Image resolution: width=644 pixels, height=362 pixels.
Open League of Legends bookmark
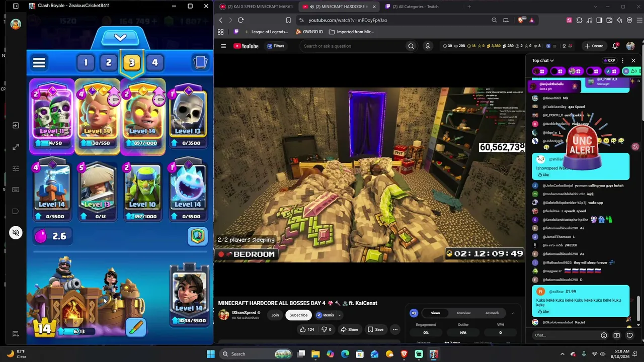point(266,32)
